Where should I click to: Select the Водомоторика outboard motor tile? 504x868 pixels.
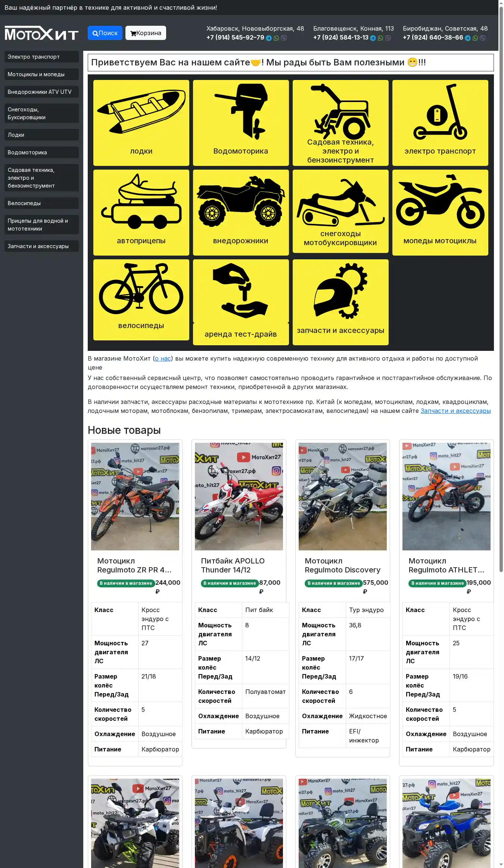241,123
